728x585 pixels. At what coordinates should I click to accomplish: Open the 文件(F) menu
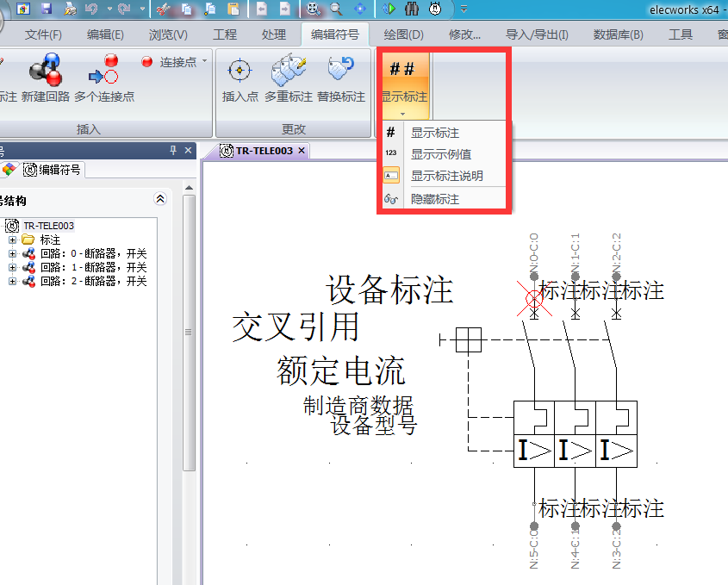pyautogui.click(x=43, y=34)
